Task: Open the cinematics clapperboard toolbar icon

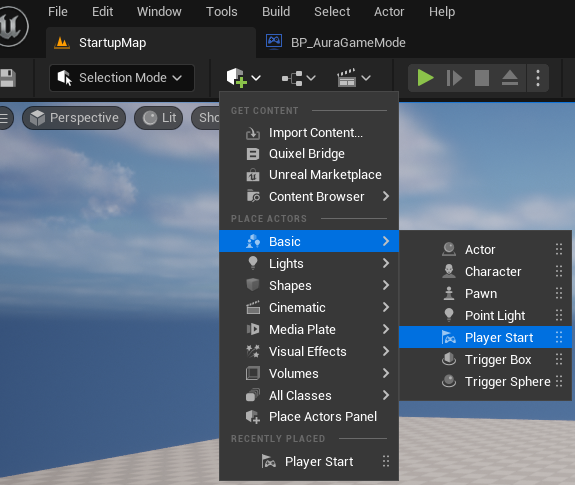Action: (346, 78)
